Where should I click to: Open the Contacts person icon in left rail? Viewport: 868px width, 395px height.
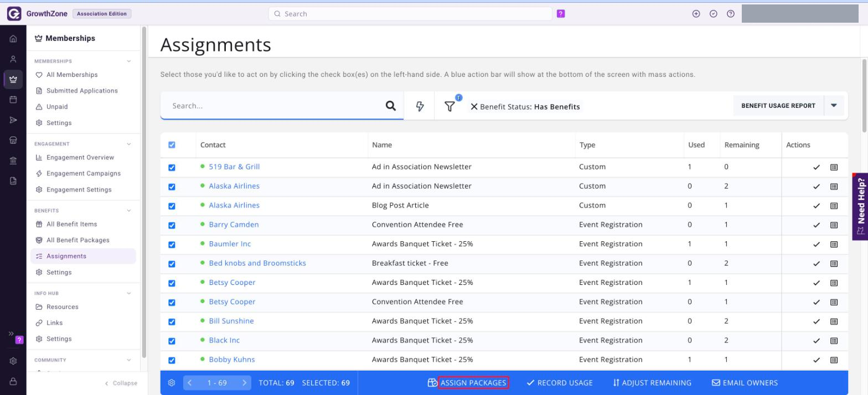(x=13, y=59)
